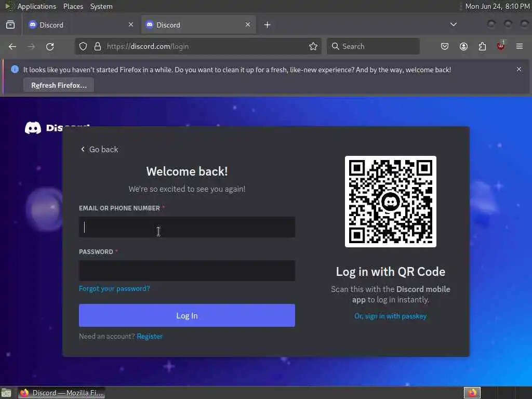Click the Log In button
Viewport: 532px width, 399px height.
click(x=187, y=315)
